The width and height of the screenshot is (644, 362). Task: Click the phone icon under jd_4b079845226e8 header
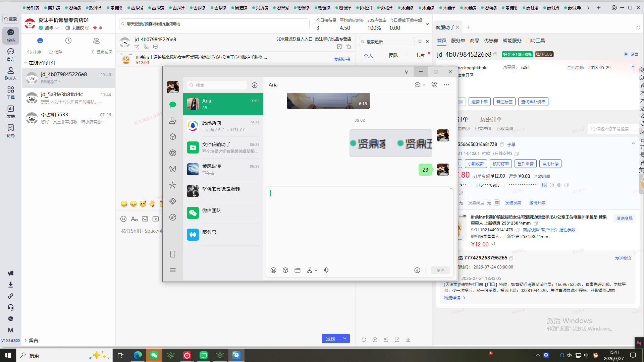(x=146, y=47)
